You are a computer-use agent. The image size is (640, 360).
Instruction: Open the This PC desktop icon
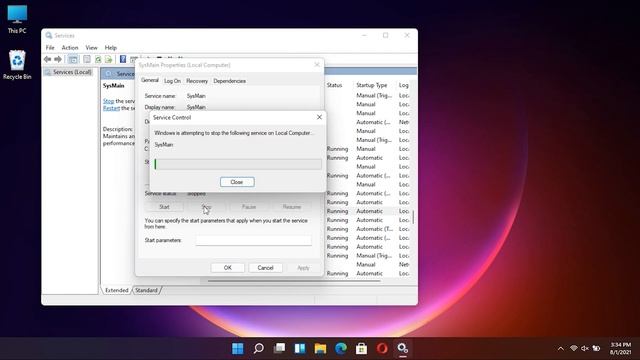point(17,20)
